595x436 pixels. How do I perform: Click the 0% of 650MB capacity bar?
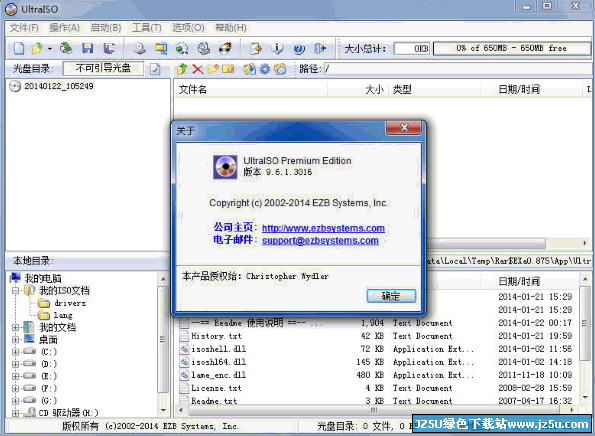pyautogui.click(x=512, y=48)
